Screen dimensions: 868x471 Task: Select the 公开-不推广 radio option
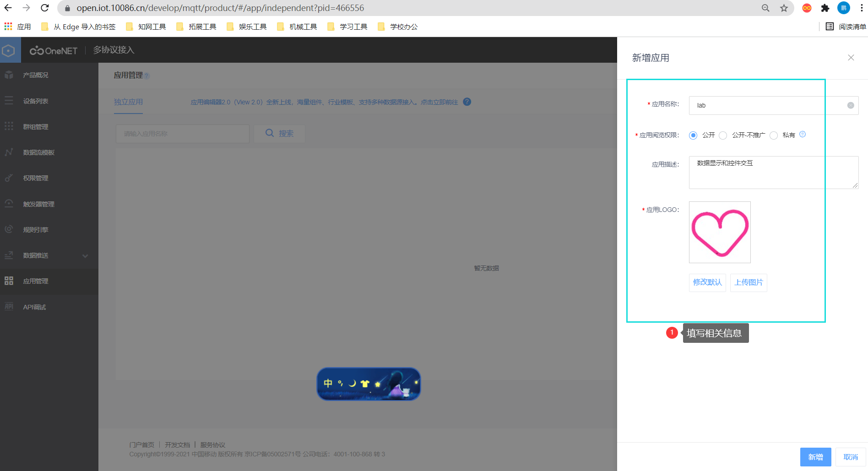tap(723, 135)
